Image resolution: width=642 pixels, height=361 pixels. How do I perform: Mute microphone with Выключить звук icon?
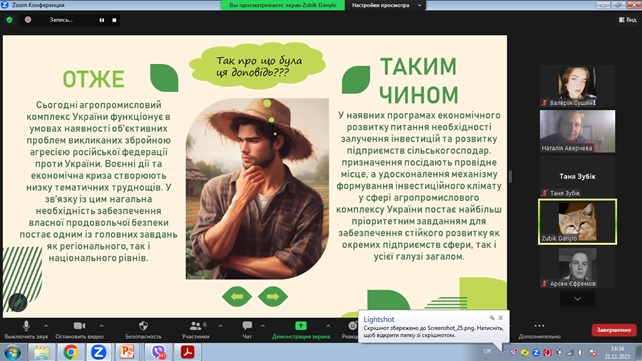click(x=26, y=326)
